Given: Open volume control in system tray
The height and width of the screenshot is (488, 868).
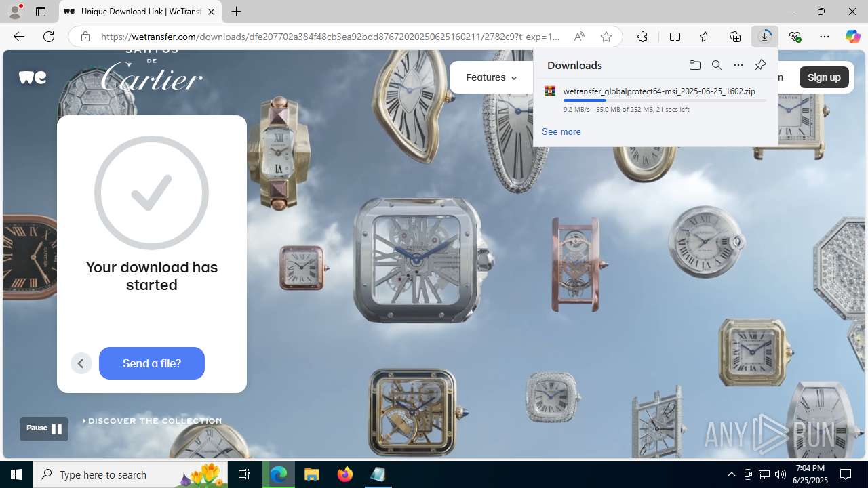Looking at the screenshot, I should point(780,474).
